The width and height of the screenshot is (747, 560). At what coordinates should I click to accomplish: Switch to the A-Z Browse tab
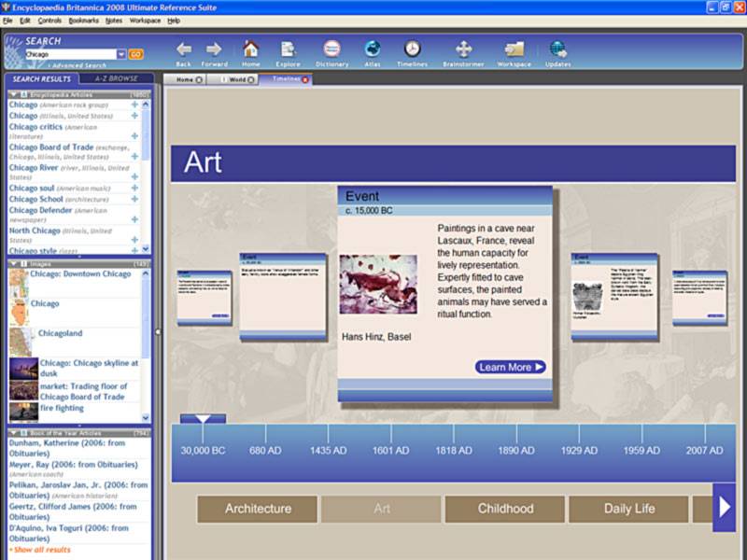coord(116,78)
